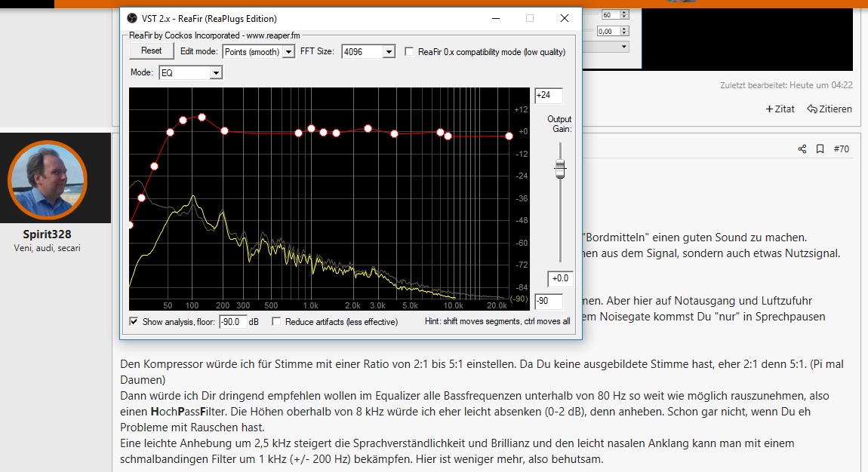Image resolution: width=868 pixels, height=472 pixels.
Task: Toggle the Show analysis checkbox
Action: [x=134, y=321]
